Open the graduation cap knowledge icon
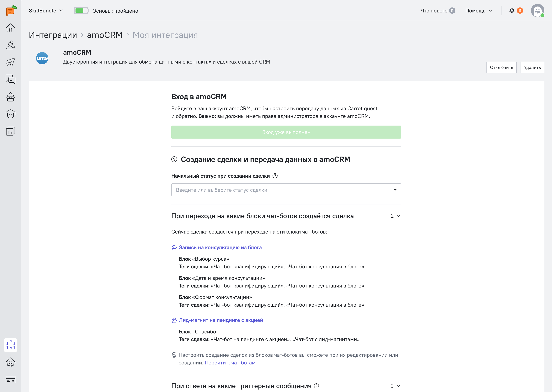Viewport: 552px width, 392px height. coord(10,114)
